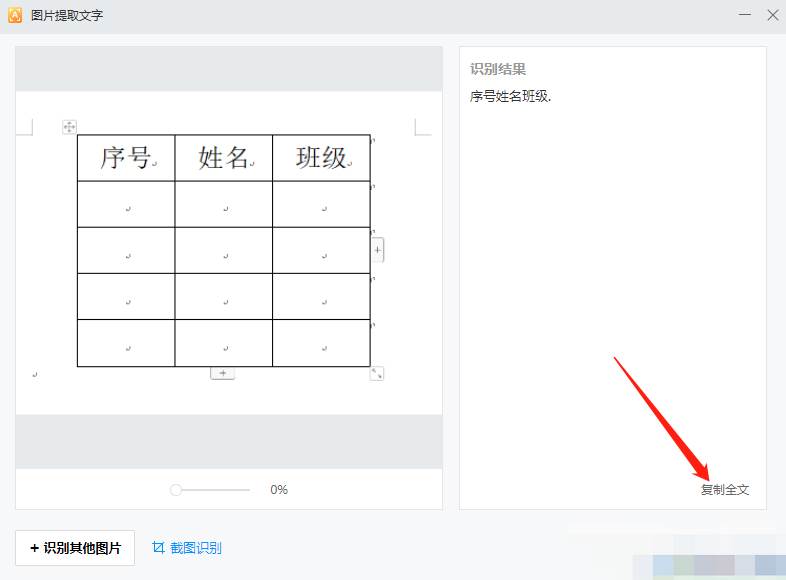This screenshot has width=786, height=580.
Task: Click the 识别其他图片 button
Action: click(75, 548)
